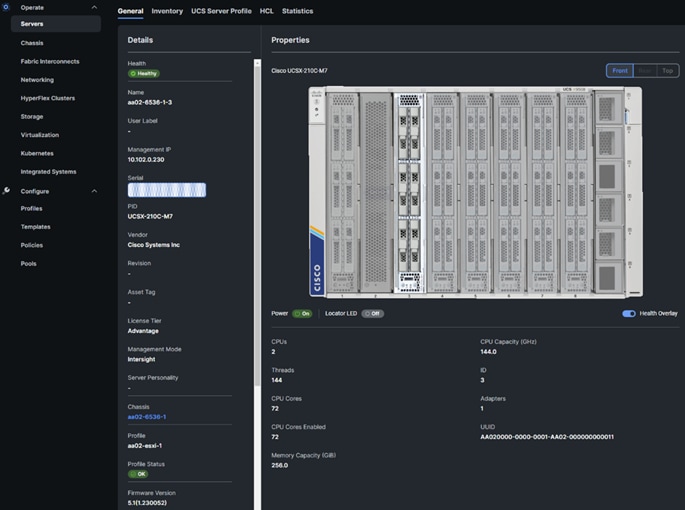
Task: Toggle the Locator LED Off switch
Action: coord(373,313)
